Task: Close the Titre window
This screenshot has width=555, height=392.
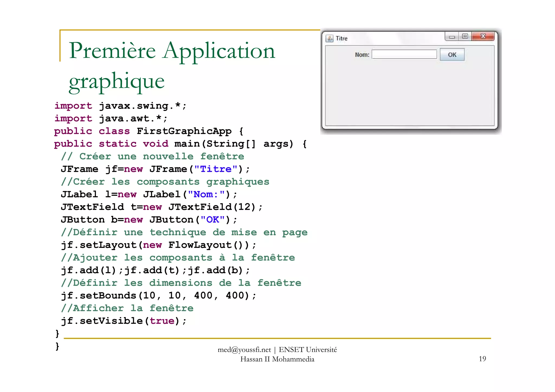Action: [483, 36]
